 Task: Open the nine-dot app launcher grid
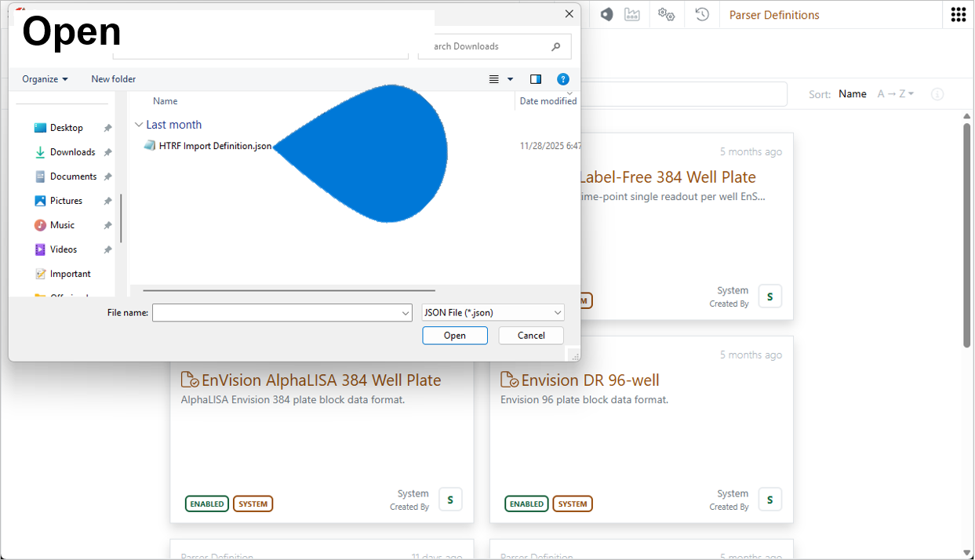958,15
